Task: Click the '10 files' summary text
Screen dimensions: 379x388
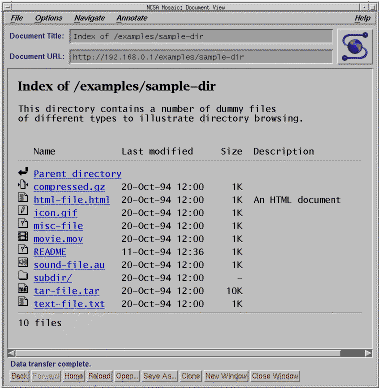Action: click(x=40, y=323)
